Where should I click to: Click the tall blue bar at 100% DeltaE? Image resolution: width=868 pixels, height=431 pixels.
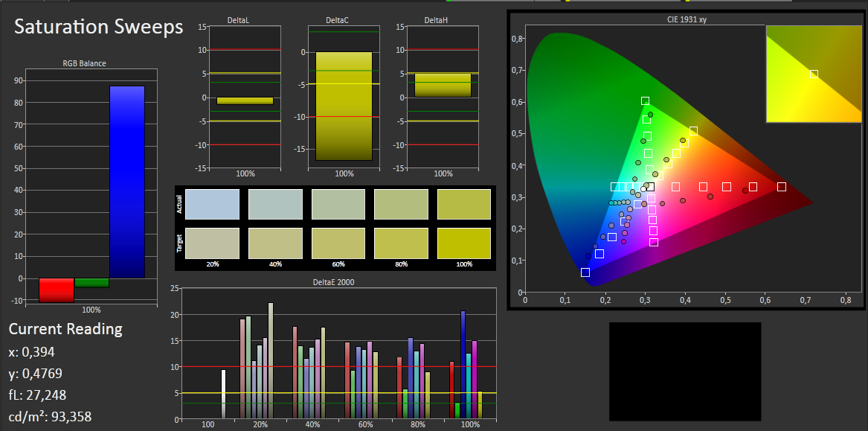coord(463,365)
